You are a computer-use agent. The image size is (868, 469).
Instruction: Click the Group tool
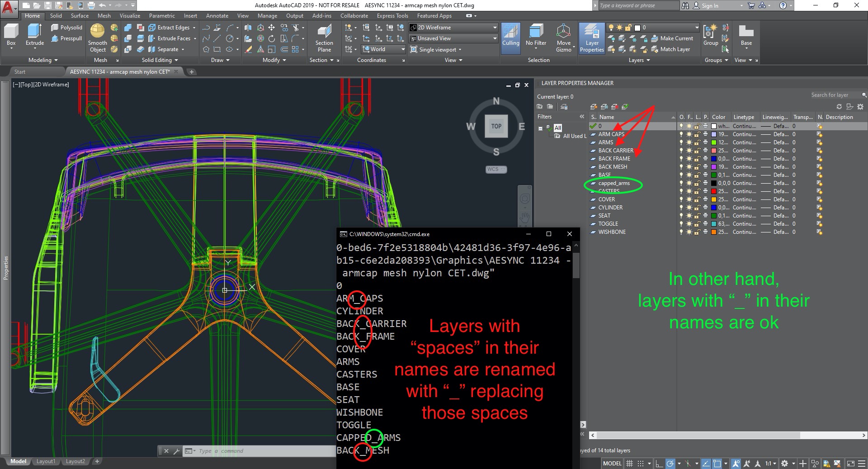pyautogui.click(x=711, y=35)
